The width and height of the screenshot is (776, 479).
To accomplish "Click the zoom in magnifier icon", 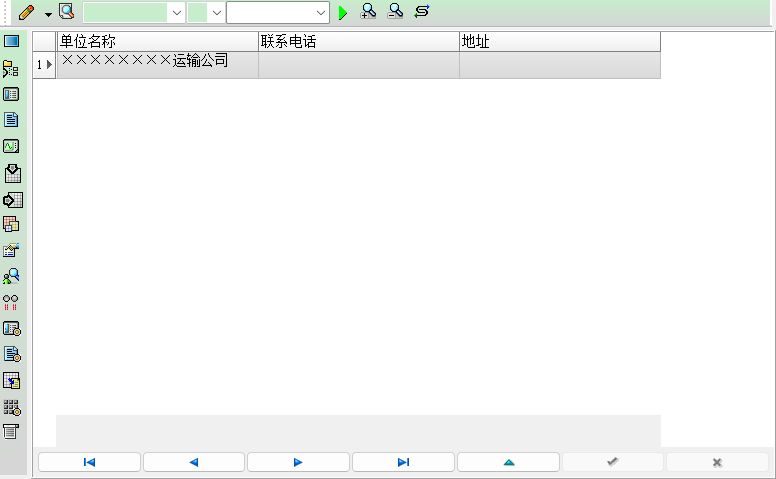I will (x=369, y=11).
